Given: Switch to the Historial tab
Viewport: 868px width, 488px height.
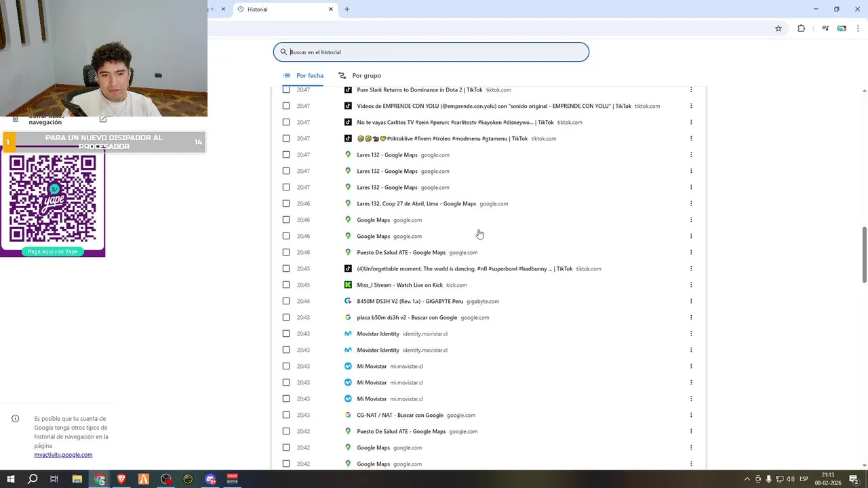Looking at the screenshot, I should 285,9.
